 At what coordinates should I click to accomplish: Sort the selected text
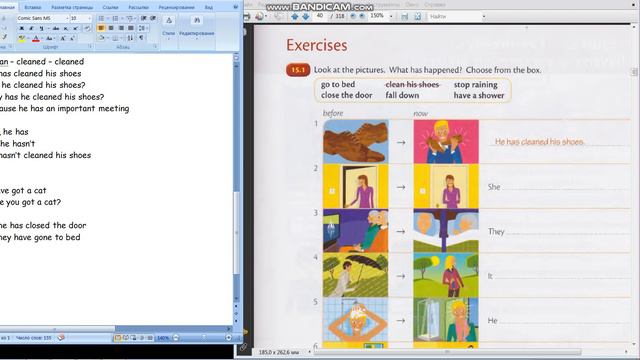pos(130,38)
